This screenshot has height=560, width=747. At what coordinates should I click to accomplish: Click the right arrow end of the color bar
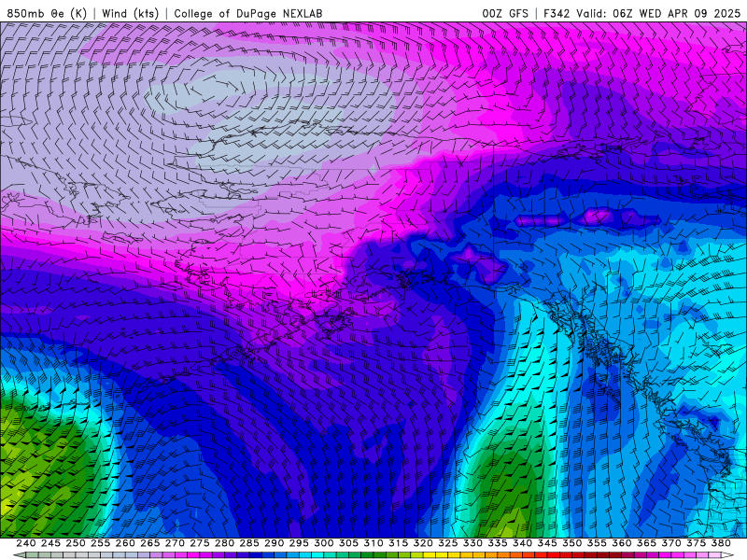[728, 555]
